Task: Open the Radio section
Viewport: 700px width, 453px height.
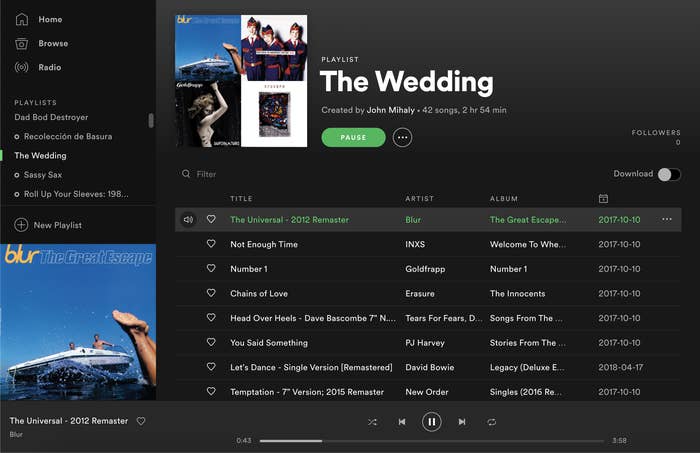Action: [50, 67]
